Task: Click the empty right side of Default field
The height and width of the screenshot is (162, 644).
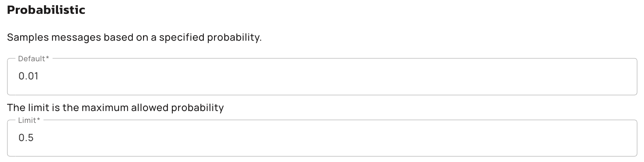Action: click(x=553, y=76)
